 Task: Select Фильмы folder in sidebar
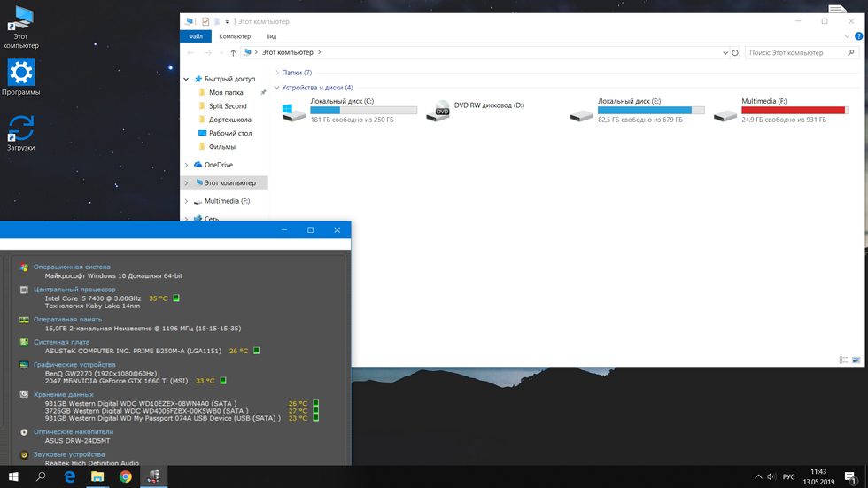(x=222, y=147)
